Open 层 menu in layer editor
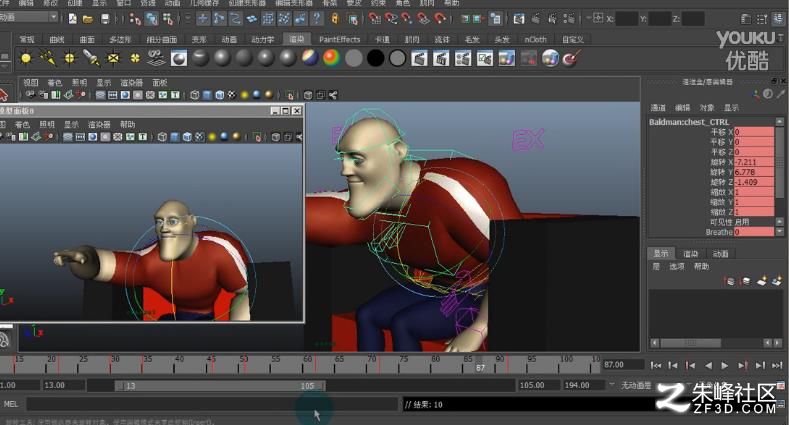 pos(656,267)
